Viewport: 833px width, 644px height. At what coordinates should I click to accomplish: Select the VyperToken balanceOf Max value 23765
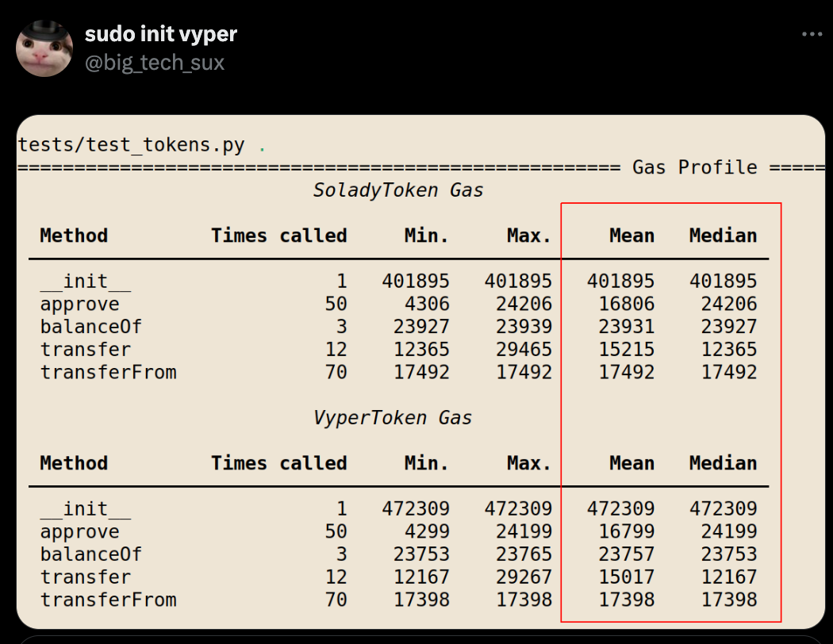click(524, 554)
